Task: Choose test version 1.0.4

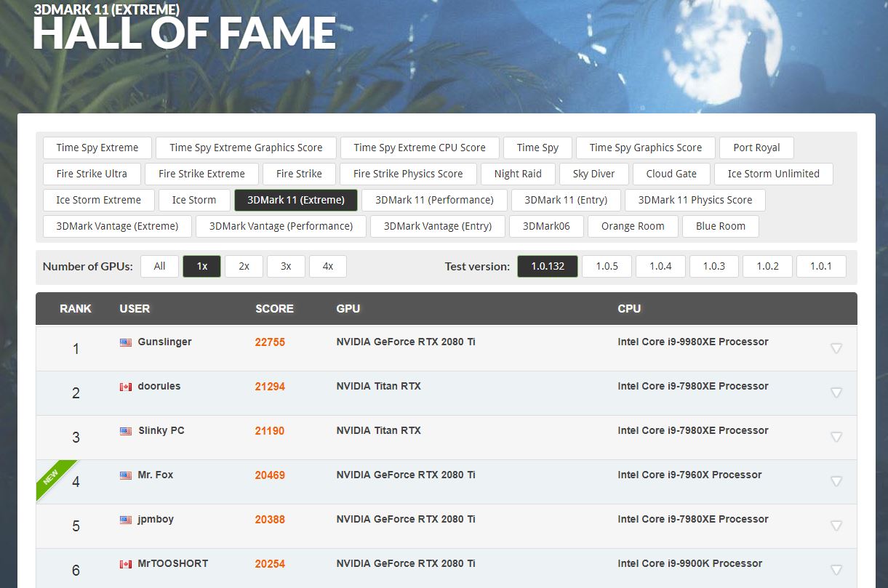Action: [660, 266]
